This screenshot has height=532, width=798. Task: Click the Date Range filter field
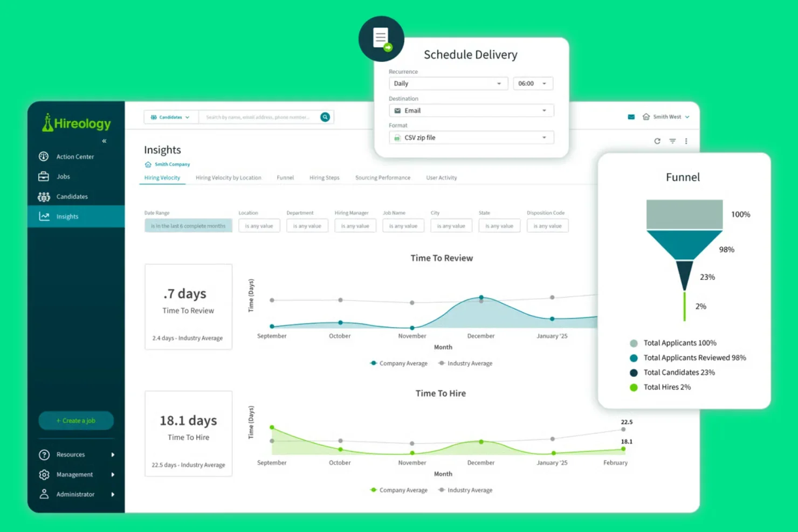tap(188, 225)
